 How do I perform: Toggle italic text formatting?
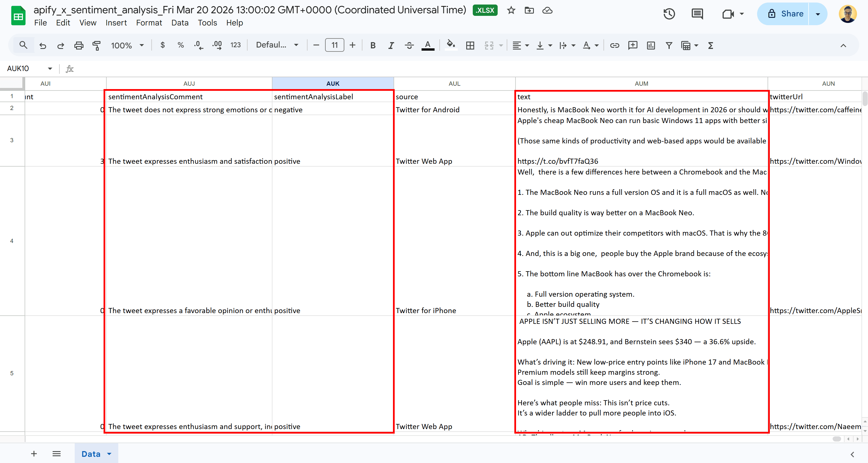391,46
